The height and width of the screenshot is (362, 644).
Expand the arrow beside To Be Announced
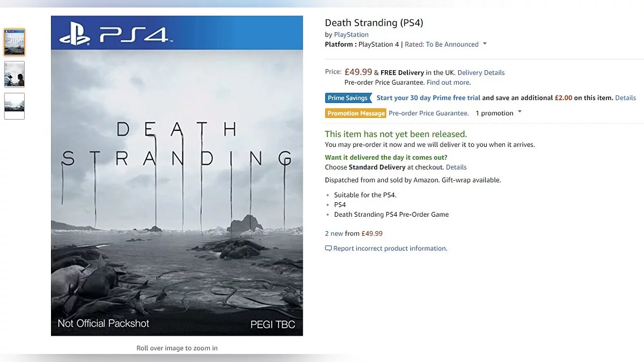click(x=485, y=44)
